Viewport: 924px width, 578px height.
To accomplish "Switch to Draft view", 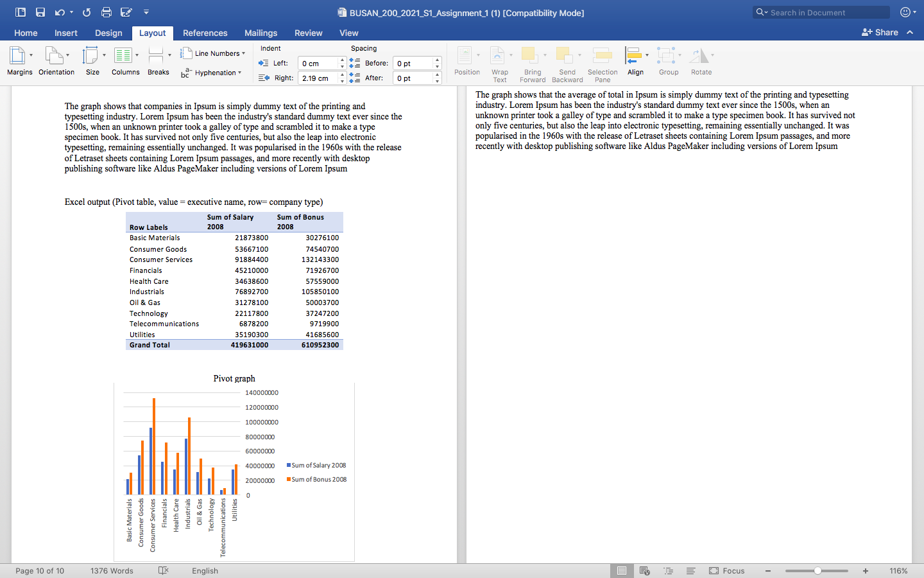I will pos(691,570).
